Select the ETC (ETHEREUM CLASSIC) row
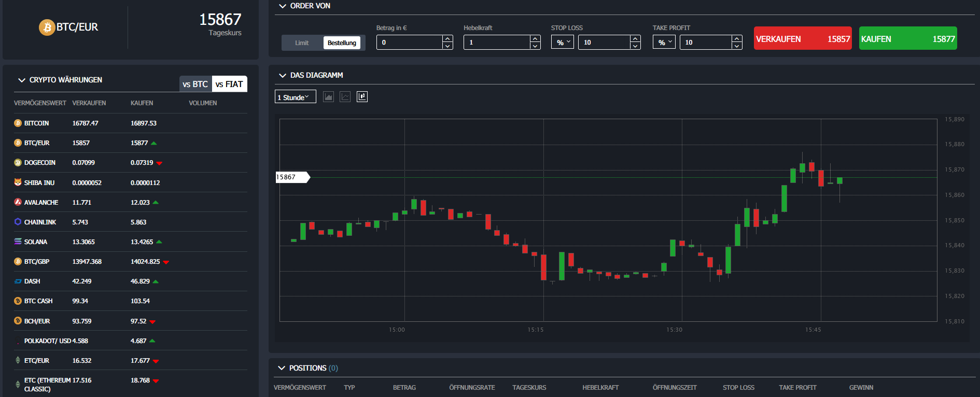The width and height of the screenshot is (980, 397). [131, 385]
